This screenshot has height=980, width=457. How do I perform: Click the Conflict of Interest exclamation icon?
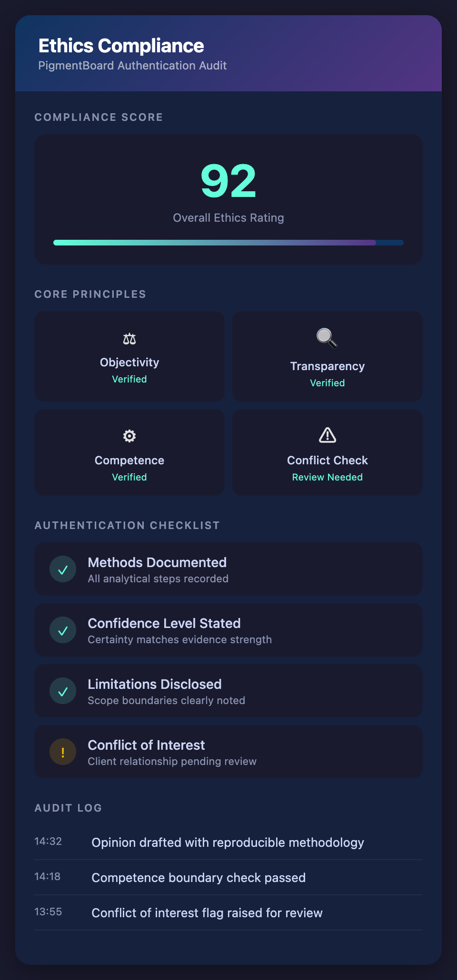point(63,752)
